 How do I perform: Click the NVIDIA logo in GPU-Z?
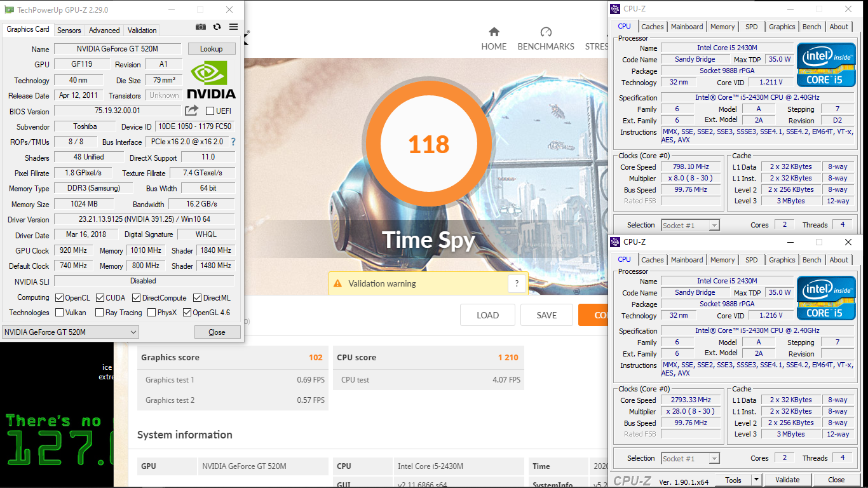tap(212, 79)
